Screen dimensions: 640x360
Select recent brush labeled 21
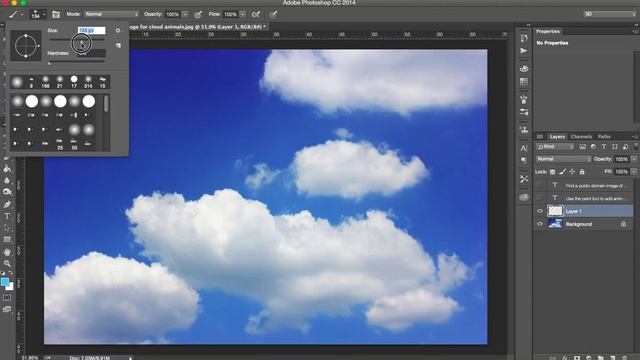click(60, 82)
